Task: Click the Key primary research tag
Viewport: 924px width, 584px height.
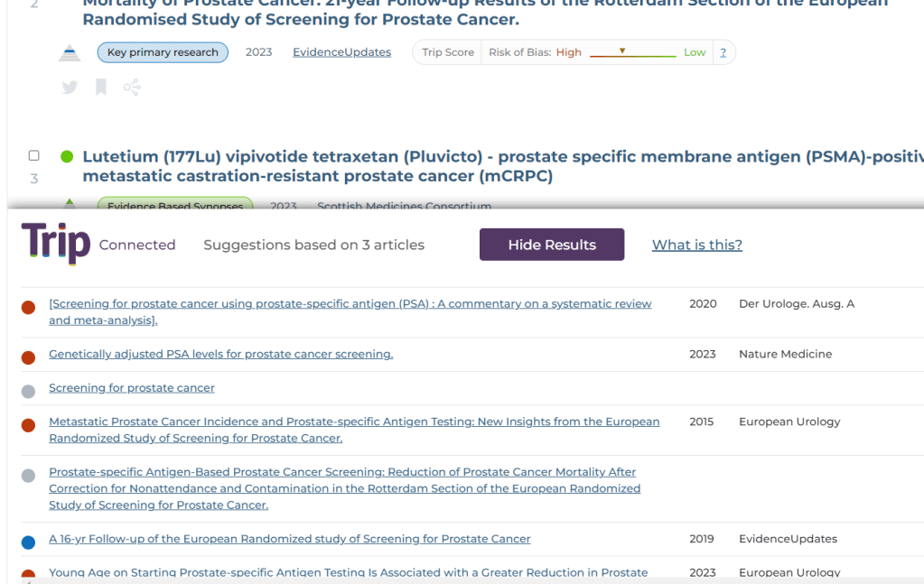Action: point(163,52)
